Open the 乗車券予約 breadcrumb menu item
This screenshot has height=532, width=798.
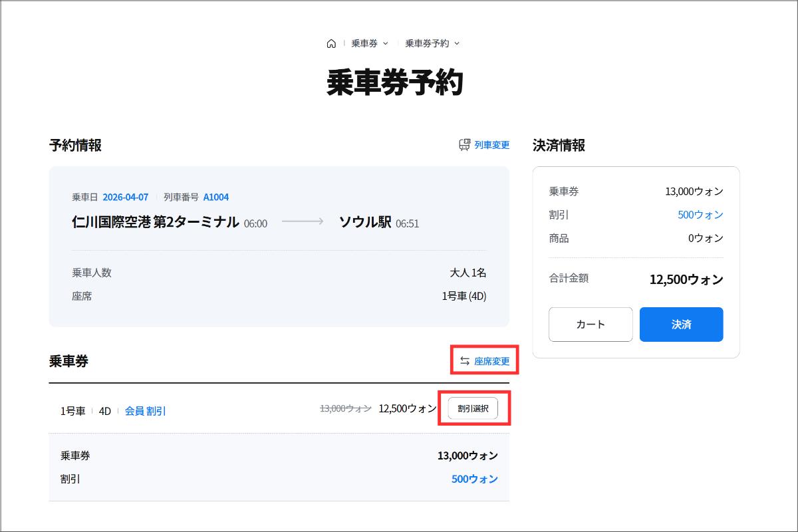click(x=427, y=43)
